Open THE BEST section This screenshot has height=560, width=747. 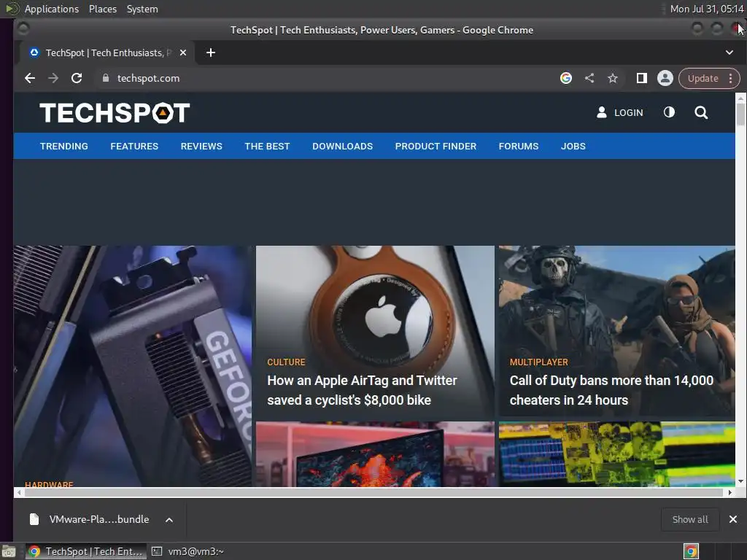[267, 146]
